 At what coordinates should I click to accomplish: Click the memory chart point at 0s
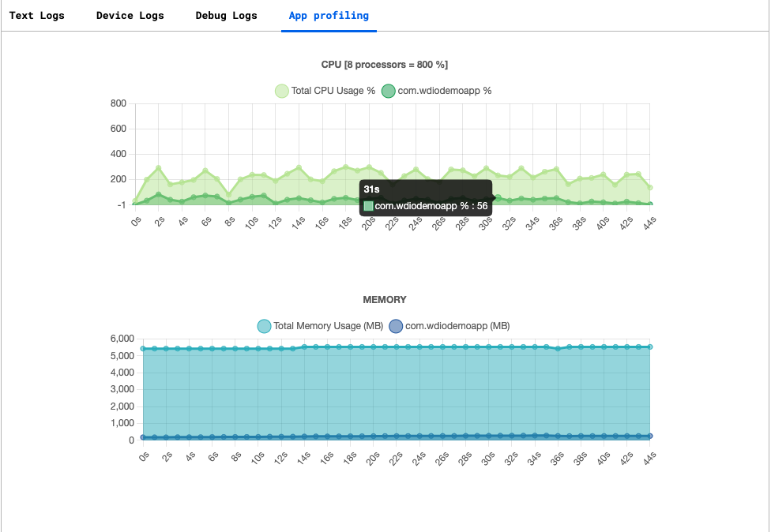pos(143,349)
